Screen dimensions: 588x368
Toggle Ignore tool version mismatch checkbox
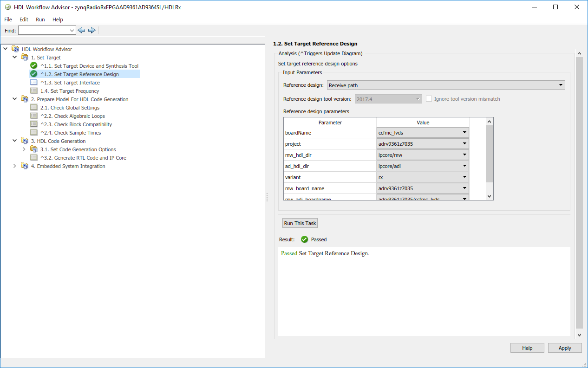point(429,99)
